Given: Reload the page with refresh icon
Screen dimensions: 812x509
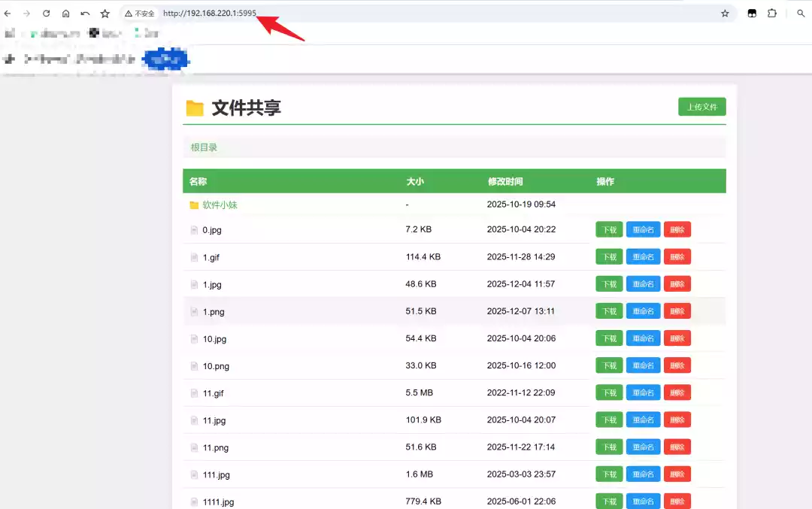Looking at the screenshot, I should [47, 13].
